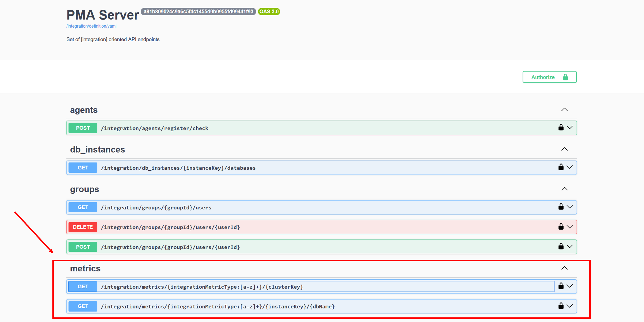Expand the metrics dbName endpoint arrow

(570, 306)
